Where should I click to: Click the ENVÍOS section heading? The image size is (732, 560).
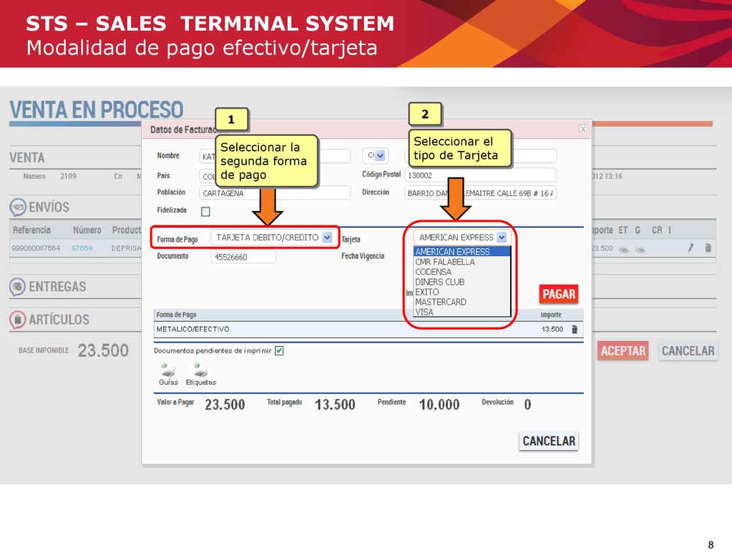pos(49,207)
